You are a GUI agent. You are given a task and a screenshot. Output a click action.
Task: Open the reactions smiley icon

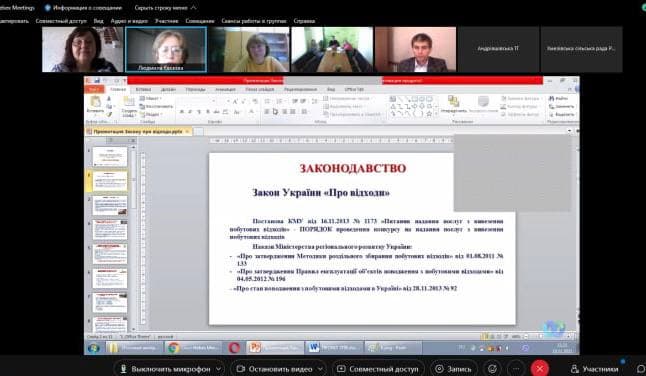coord(492,369)
